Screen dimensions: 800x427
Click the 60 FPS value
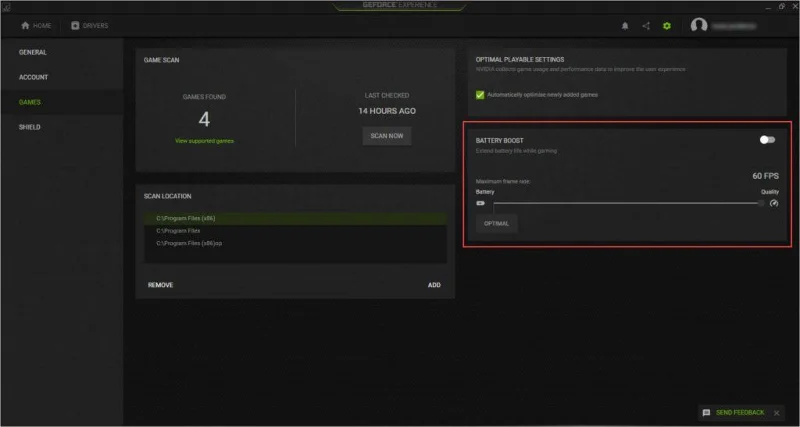coord(765,176)
